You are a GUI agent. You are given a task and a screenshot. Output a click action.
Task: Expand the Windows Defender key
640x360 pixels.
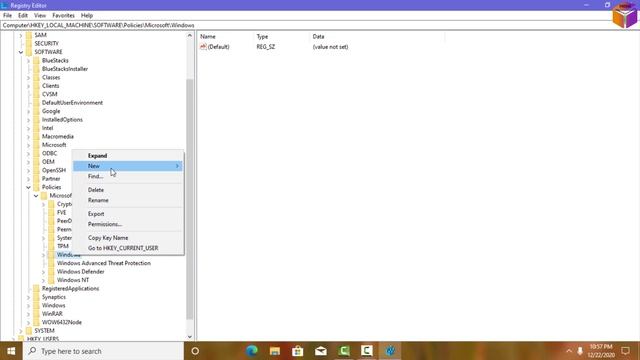44,272
